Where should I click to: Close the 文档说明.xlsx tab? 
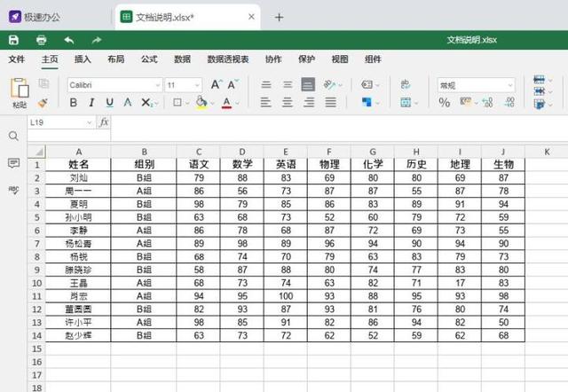pyautogui.click(x=251, y=17)
